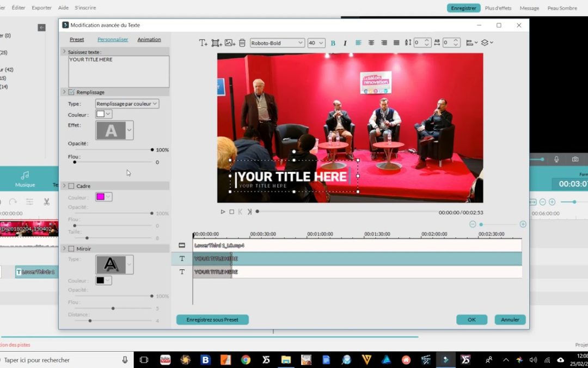Viewport: 588px width, 368px height.
Task: Open the font size 40 dropdown
Action: click(316, 43)
